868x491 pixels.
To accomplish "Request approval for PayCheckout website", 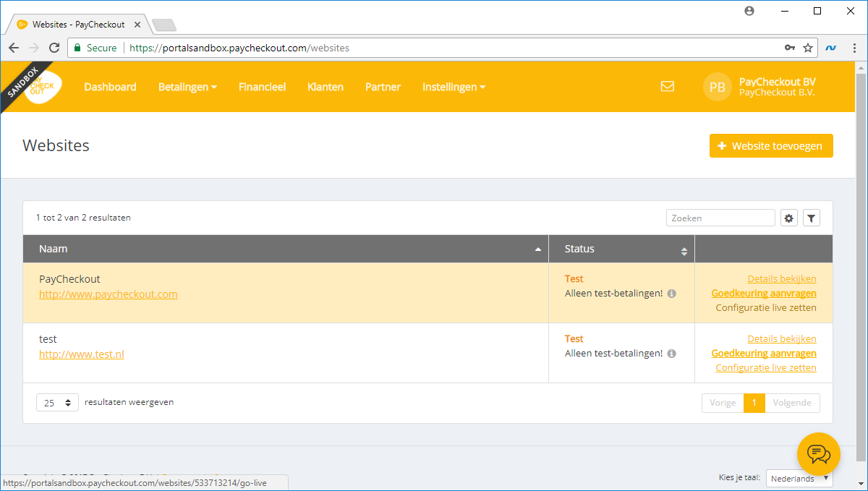I will tap(764, 294).
